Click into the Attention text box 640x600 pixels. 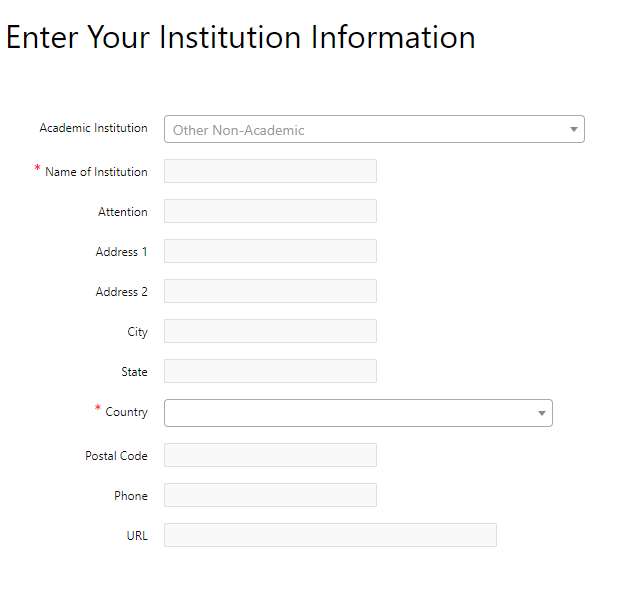(x=270, y=211)
